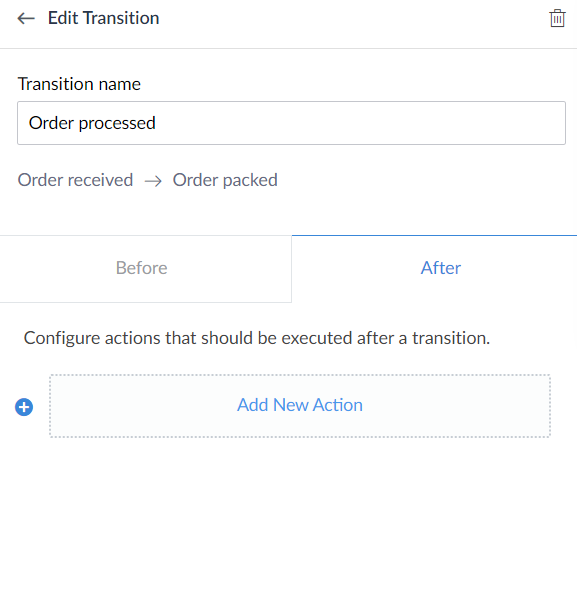The width and height of the screenshot is (577, 595).
Task: Click the Order packed state label
Action: 225,180
